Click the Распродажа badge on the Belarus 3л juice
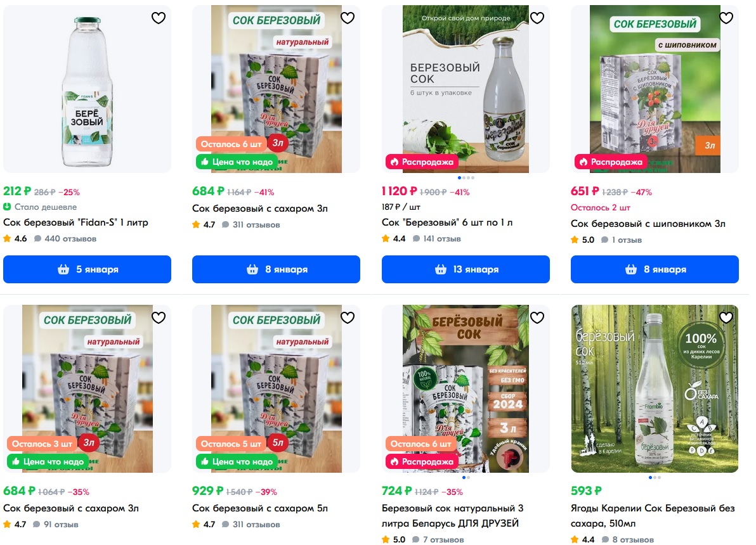This screenshot has width=756, height=545. point(422,461)
